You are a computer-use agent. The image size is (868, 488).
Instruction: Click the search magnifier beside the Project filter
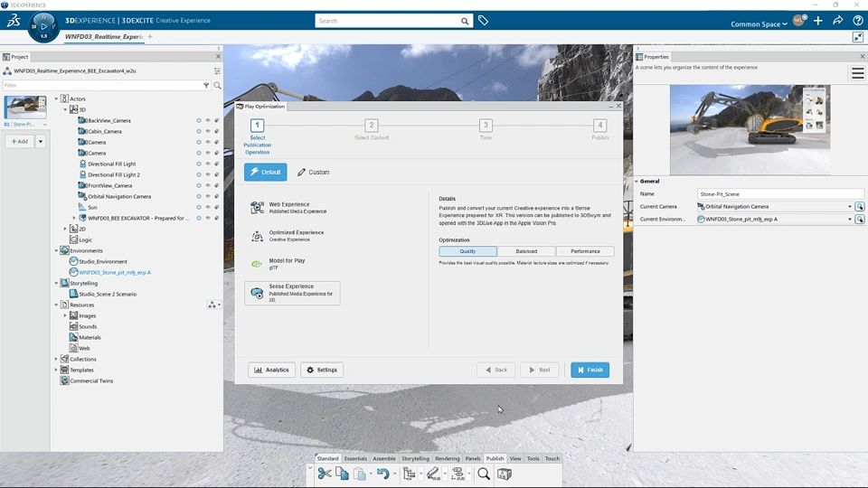(x=218, y=85)
